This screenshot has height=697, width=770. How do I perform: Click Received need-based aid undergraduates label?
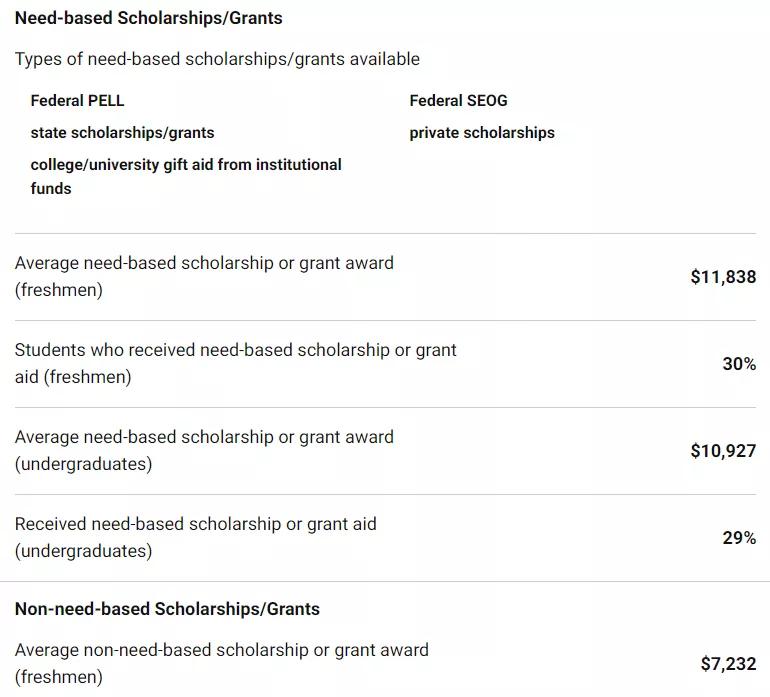click(195, 537)
